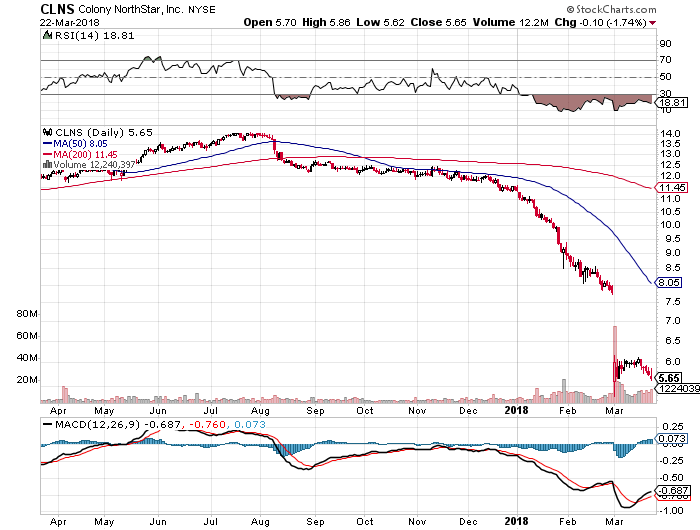
Task: Click the 80M volume scale label
Action: pos(27,313)
